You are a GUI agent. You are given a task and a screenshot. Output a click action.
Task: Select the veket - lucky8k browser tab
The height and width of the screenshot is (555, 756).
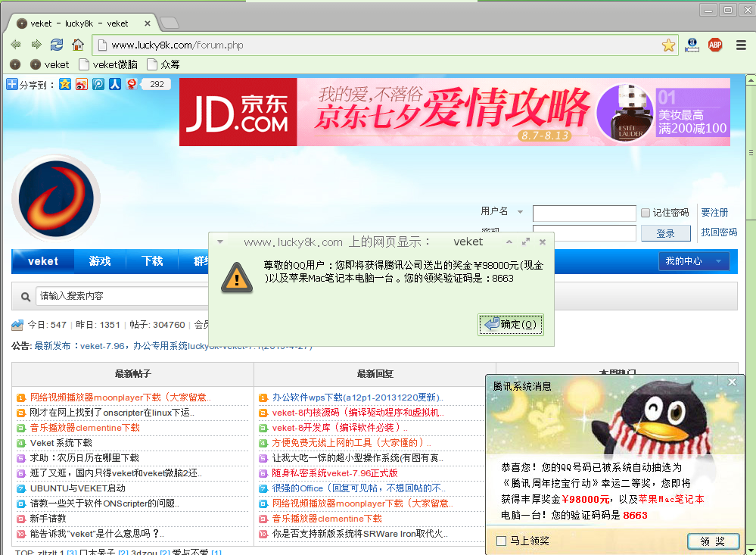(x=76, y=23)
